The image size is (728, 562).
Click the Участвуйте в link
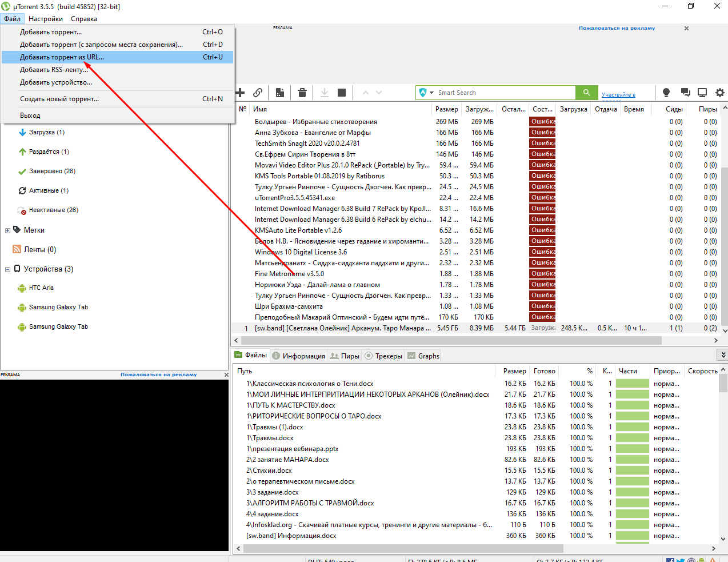(x=618, y=95)
